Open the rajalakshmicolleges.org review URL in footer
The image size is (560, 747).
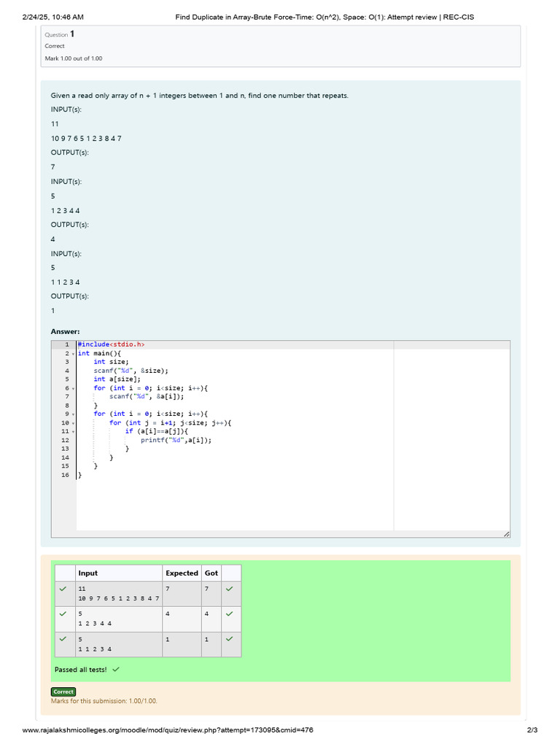tap(168, 730)
